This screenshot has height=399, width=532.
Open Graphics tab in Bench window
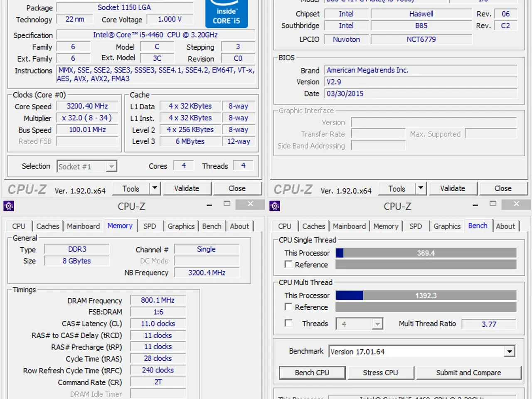click(447, 226)
